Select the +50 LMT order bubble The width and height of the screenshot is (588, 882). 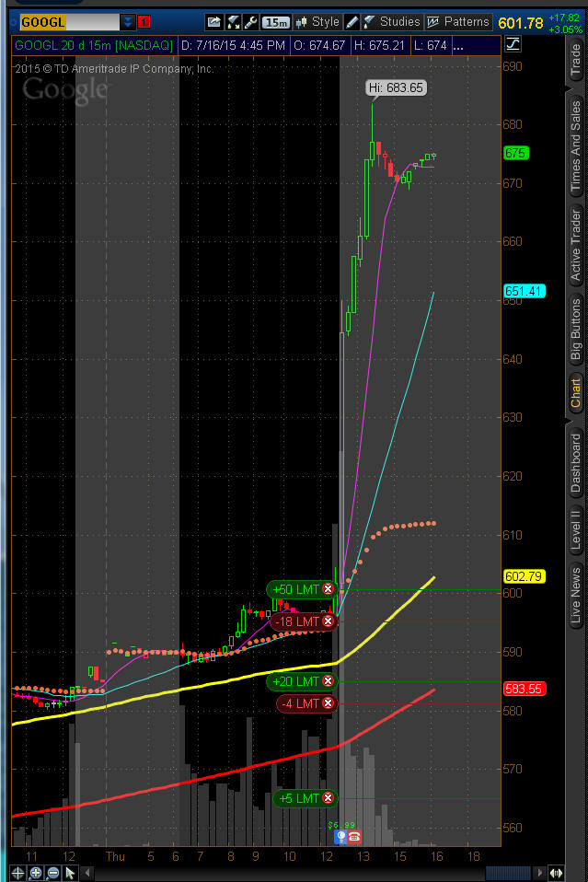pyautogui.click(x=302, y=589)
